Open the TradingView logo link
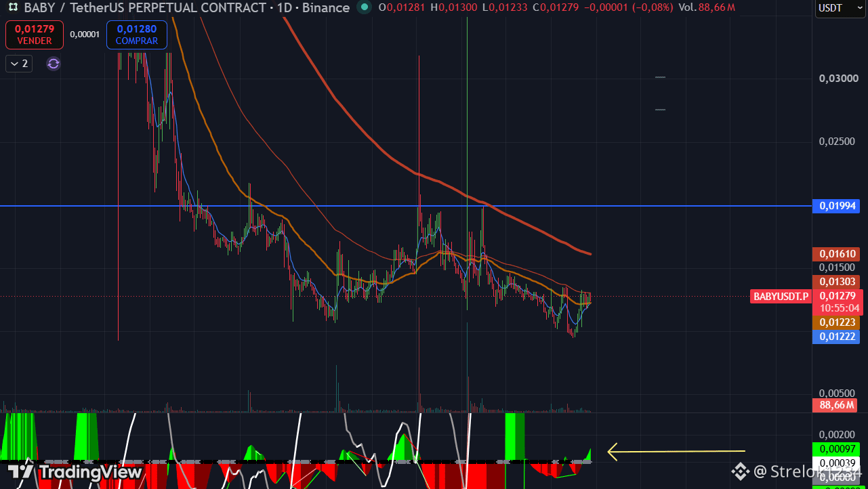The width and height of the screenshot is (868, 489). pos(75,471)
